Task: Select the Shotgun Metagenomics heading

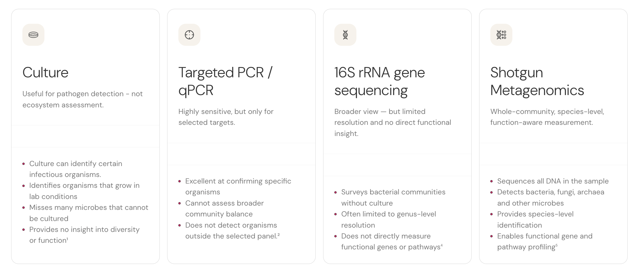Action: coord(537,81)
